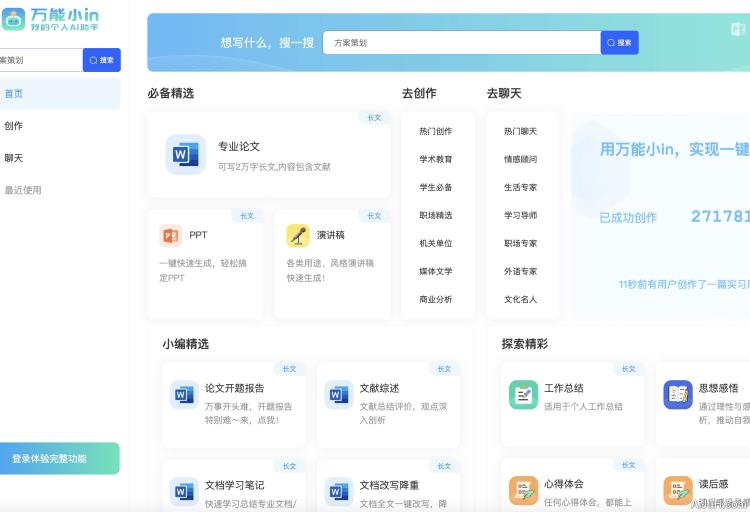Choose 情感顾问 under 去聊天
The image size is (750, 512).
[520, 159]
